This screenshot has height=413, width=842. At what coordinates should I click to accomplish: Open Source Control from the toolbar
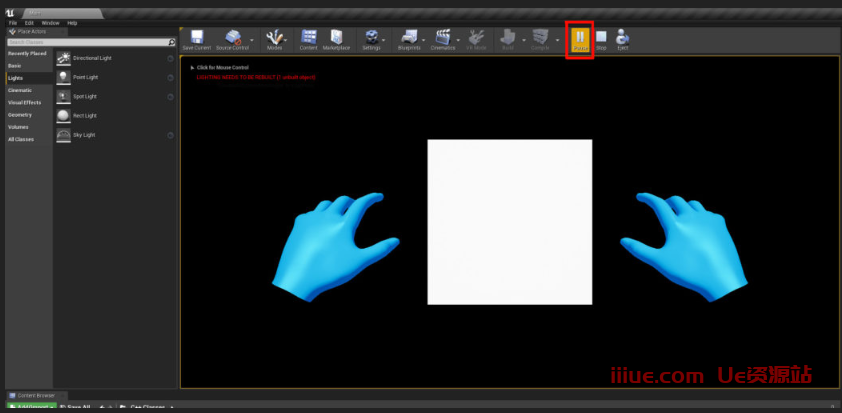[233, 38]
